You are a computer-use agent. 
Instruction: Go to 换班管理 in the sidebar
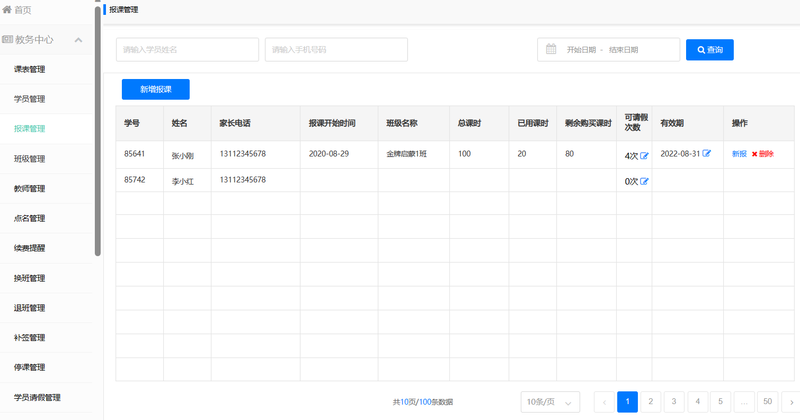(x=30, y=278)
